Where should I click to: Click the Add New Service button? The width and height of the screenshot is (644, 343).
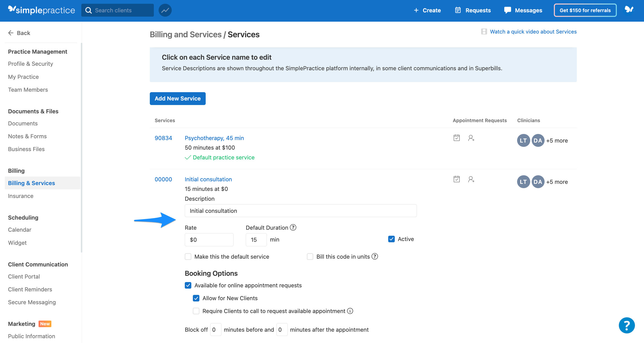tap(177, 98)
